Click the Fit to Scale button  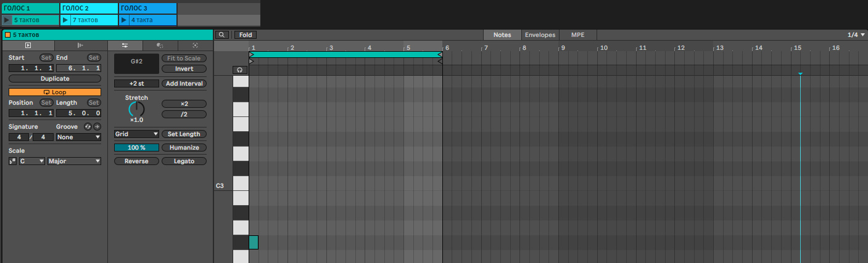pyautogui.click(x=184, y=58)
